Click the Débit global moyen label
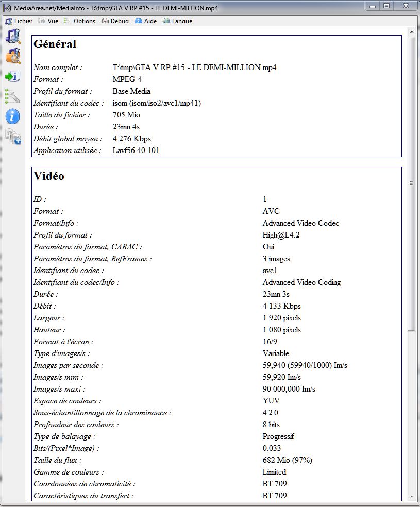 point(68,139)
